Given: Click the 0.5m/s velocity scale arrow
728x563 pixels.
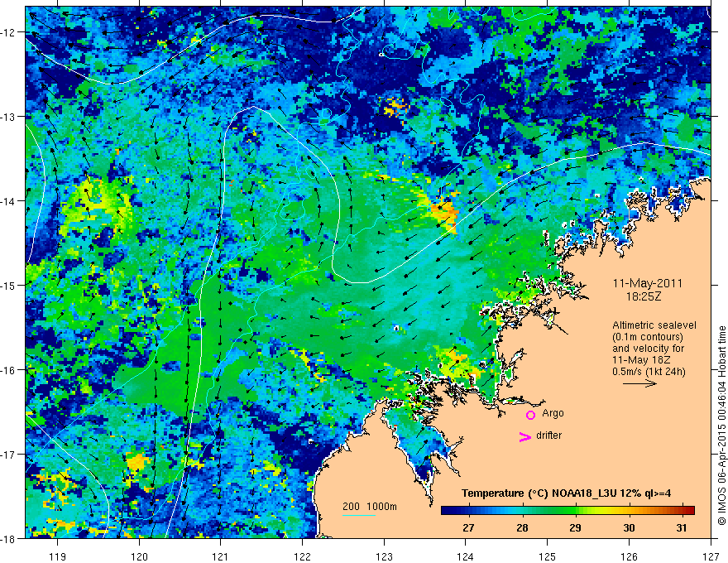Looking at the screenshot, I should 639,383.
